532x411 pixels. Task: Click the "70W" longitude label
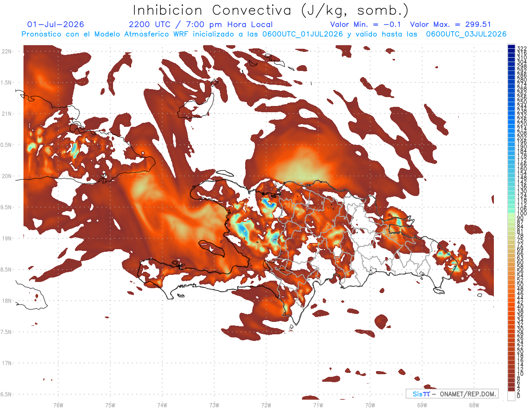pos(370,405)
